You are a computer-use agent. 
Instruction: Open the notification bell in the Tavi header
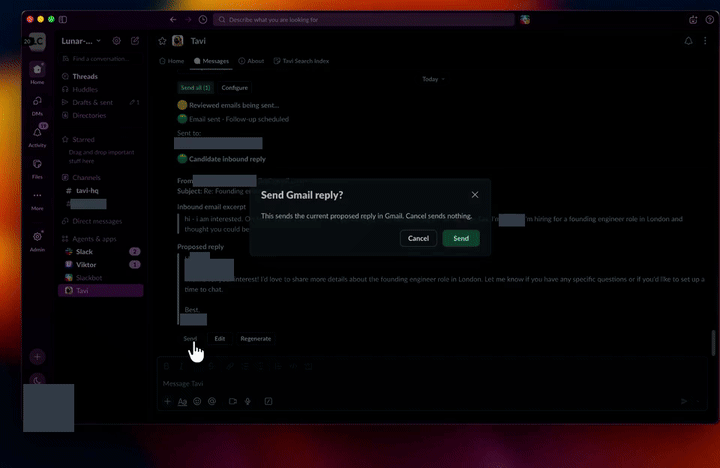[688, 41]
